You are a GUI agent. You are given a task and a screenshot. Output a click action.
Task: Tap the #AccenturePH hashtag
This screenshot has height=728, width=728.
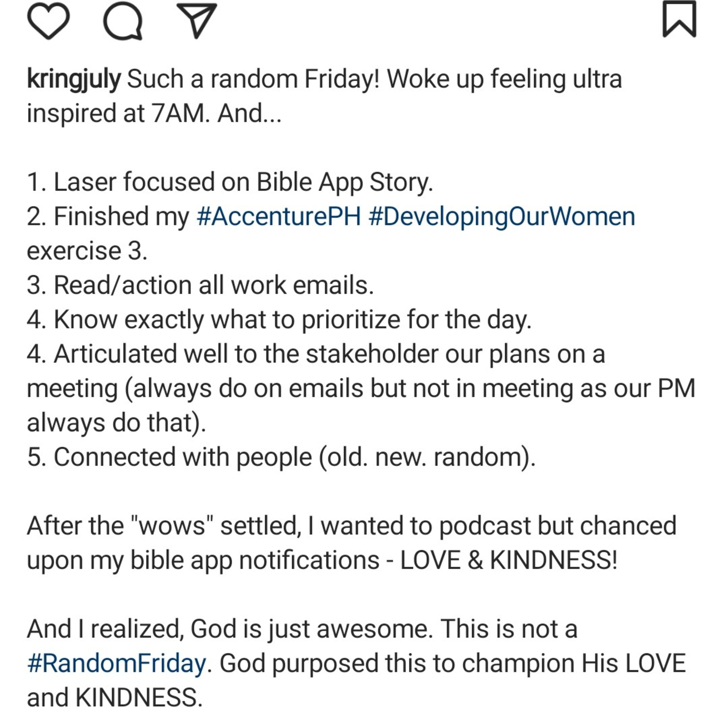click(x=279, y=217)
